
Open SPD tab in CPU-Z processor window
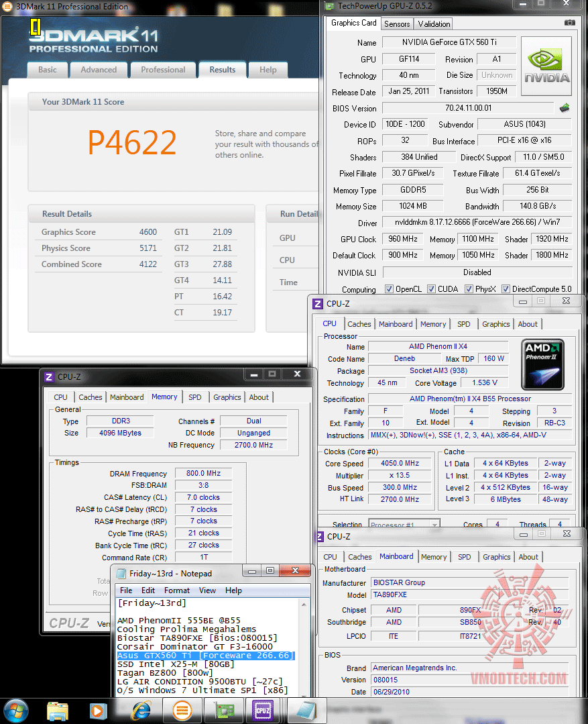(x=464, y=324)
